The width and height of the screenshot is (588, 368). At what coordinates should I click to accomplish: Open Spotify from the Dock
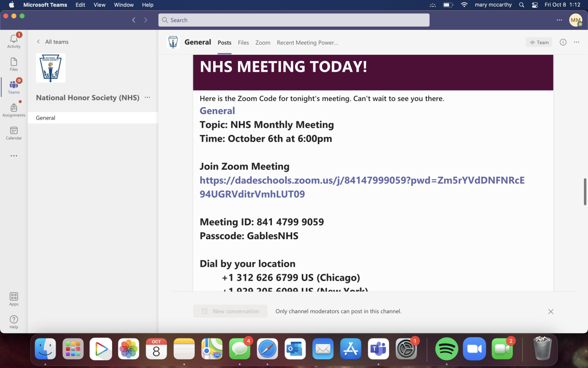pyautogui.click(x=447, y=349)
